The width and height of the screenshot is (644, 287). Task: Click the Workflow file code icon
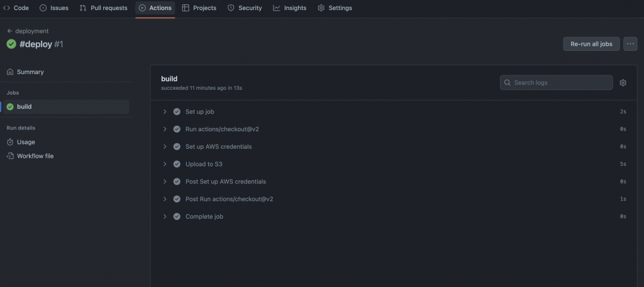coord(10,156)
